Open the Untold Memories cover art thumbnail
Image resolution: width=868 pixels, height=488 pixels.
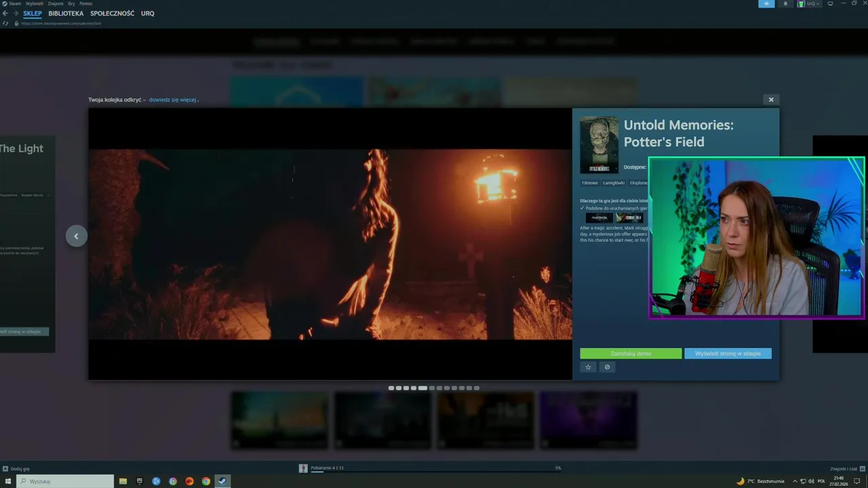coord(599,145)
